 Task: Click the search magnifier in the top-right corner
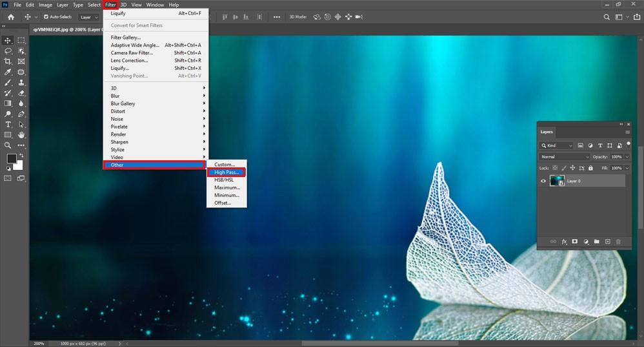pyautogui.click(x=607, y=17)
